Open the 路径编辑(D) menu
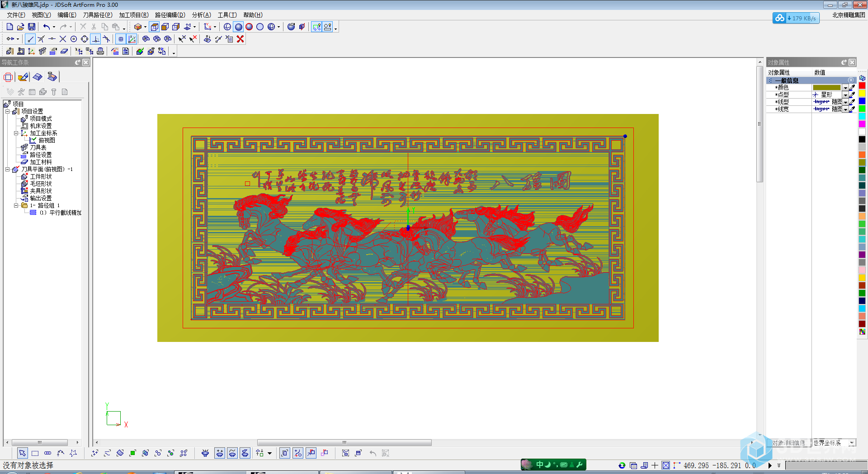 [x=170, y=15]
